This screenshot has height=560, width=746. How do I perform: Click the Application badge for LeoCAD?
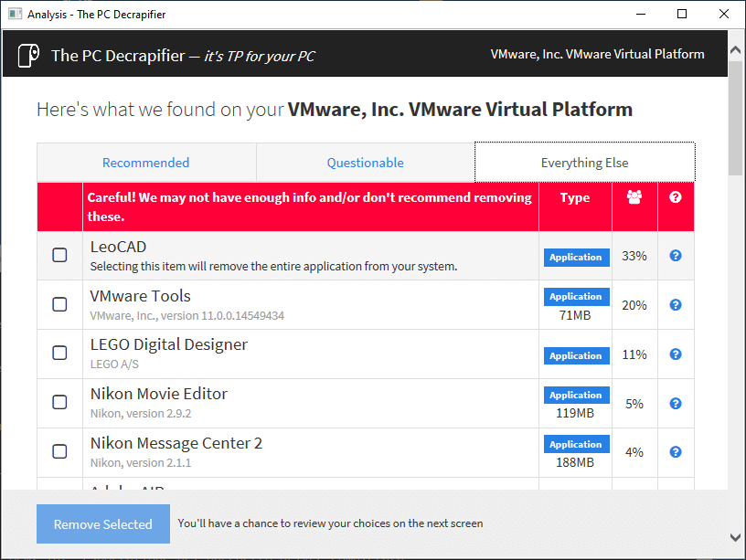[x=576, y=258]
